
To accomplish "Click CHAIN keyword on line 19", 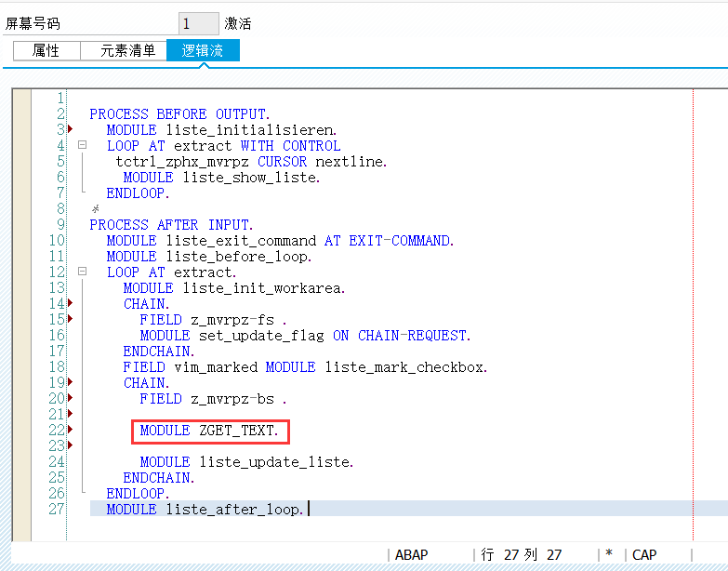I will (x=146, y=383).
